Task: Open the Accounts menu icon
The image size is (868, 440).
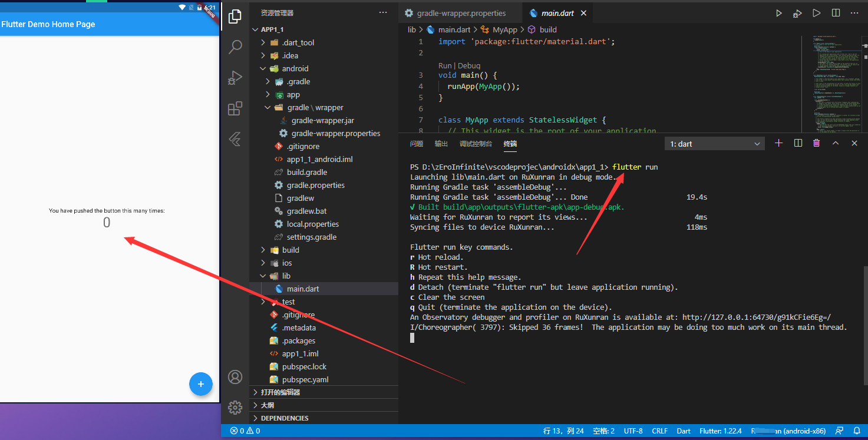Action: tap(235, 377)
